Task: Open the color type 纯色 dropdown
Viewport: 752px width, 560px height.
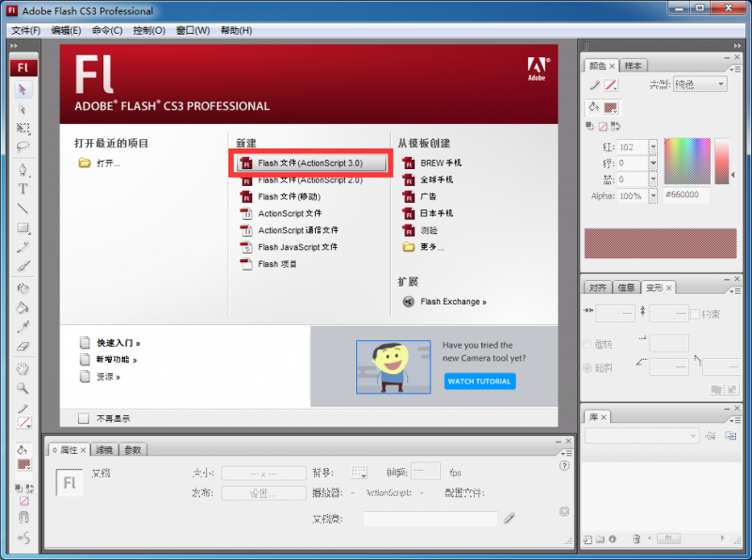Action: 699,85
